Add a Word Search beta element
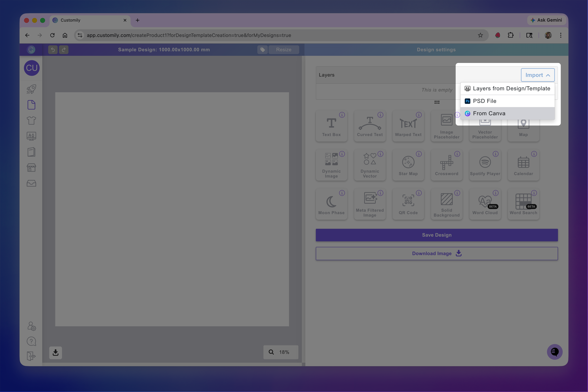The width and height of the screenshot is (588, 392). pos(523,204)
